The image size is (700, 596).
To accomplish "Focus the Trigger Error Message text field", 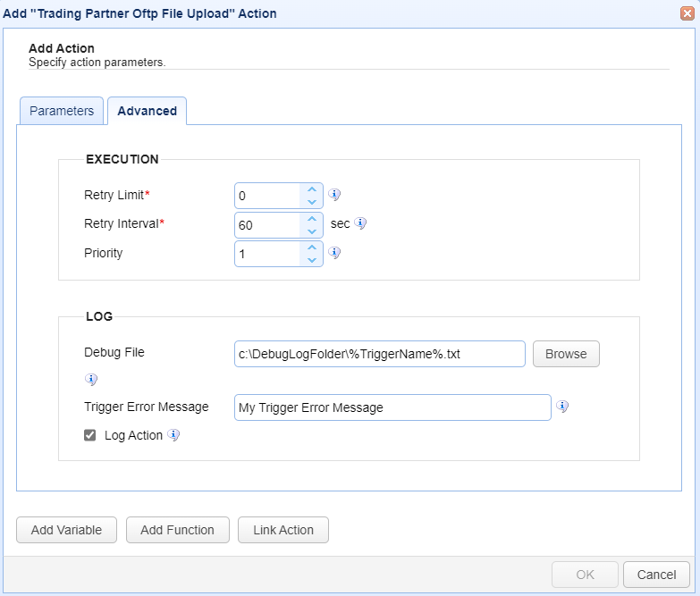I will coord(392,407).
